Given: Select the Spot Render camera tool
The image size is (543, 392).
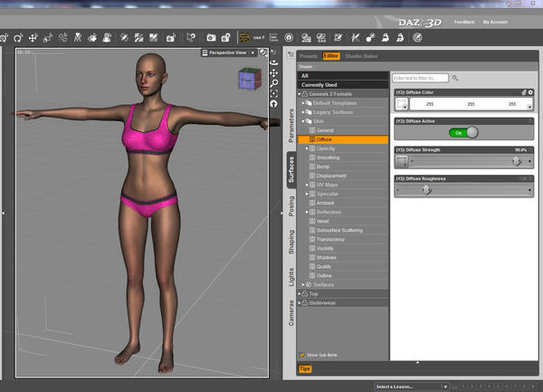Looking at the screenshot, I should pos(171,38).
